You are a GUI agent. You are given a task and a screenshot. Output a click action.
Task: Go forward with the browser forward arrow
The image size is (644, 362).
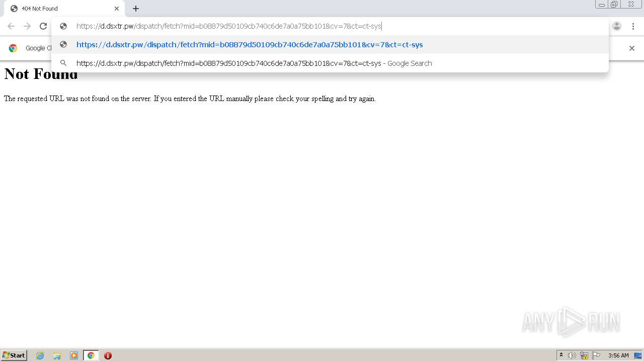[x=27, y=26]
